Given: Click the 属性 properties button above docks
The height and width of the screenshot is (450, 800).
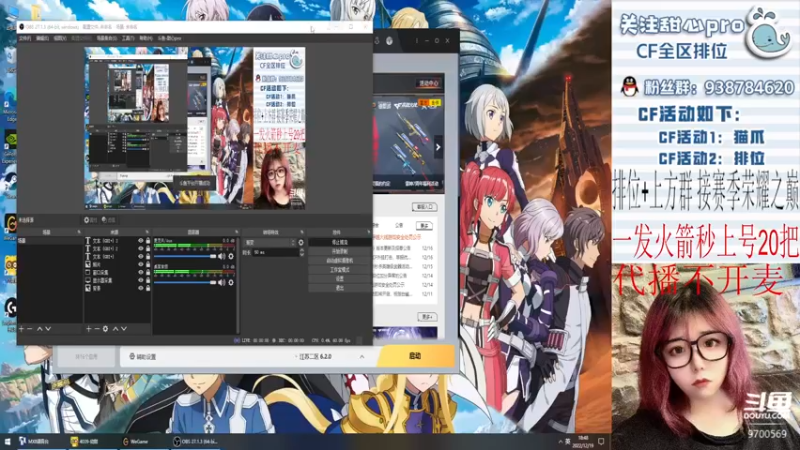Looking at the screenshot, I should coord(90,220).
